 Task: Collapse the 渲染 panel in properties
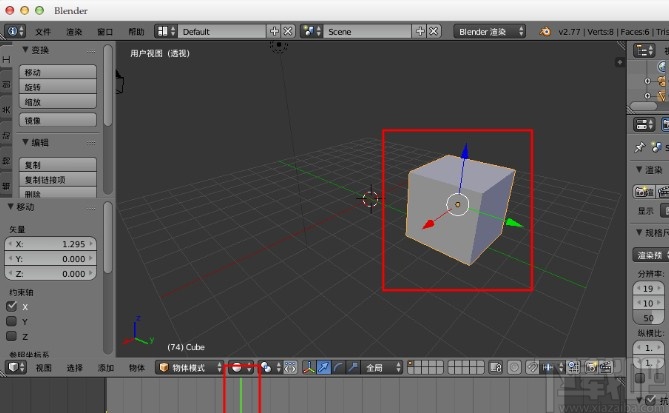[639, 169]
